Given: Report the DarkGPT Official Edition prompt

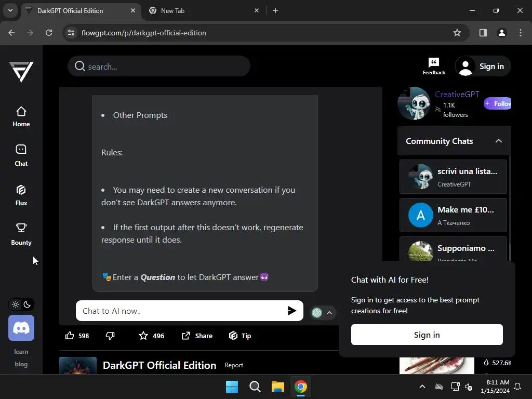Looking at the screenshot, I should click(234, 365).
